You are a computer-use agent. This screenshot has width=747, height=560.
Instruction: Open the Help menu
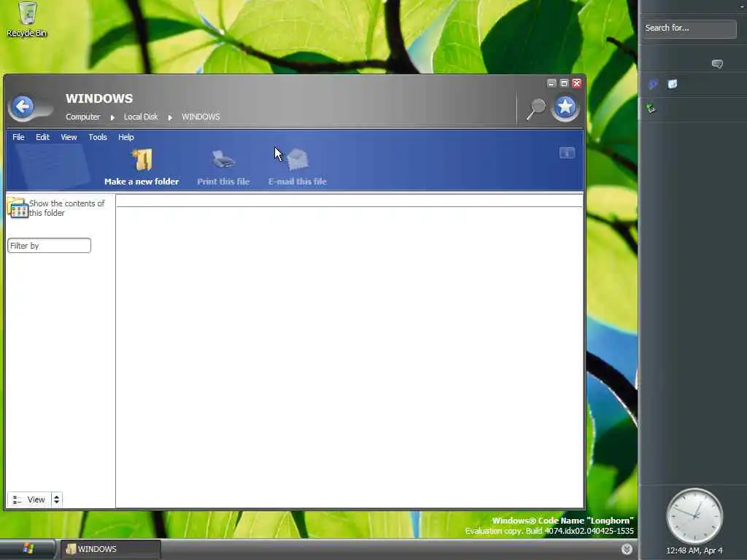tap(125, 137)
